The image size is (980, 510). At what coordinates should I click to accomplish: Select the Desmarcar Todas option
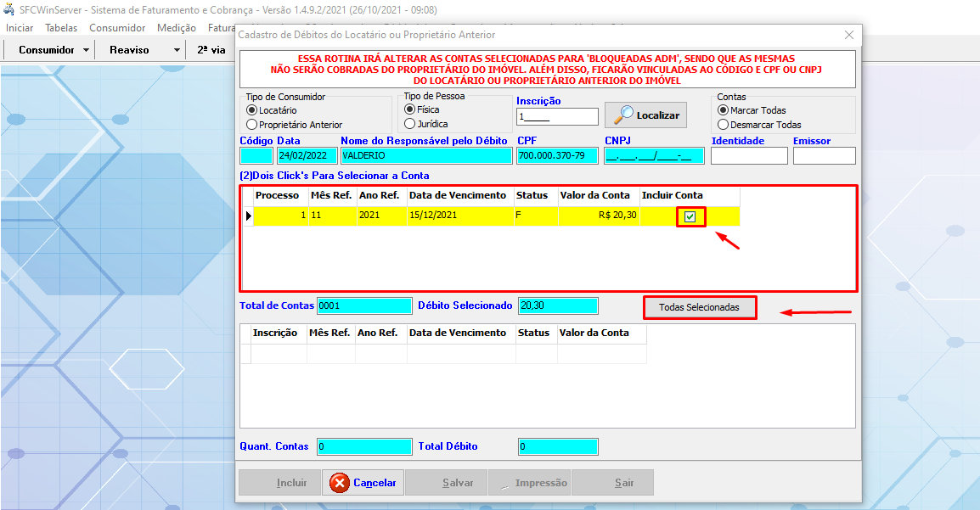coord(724,125)
